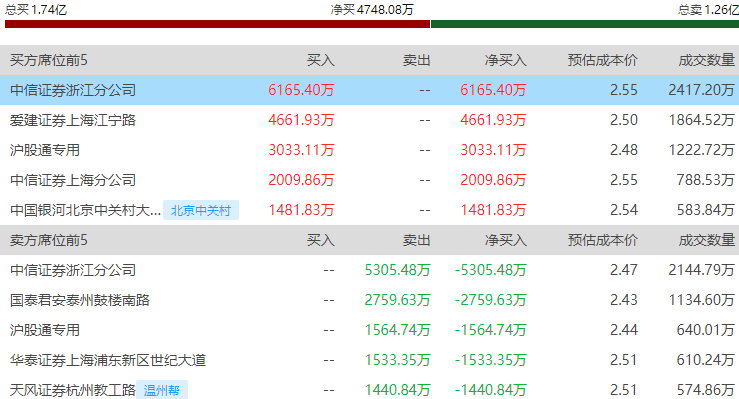739x399 pixels.
Task: Open 爱建证券上海江宁路 seat details
Action: pos(73,120)
